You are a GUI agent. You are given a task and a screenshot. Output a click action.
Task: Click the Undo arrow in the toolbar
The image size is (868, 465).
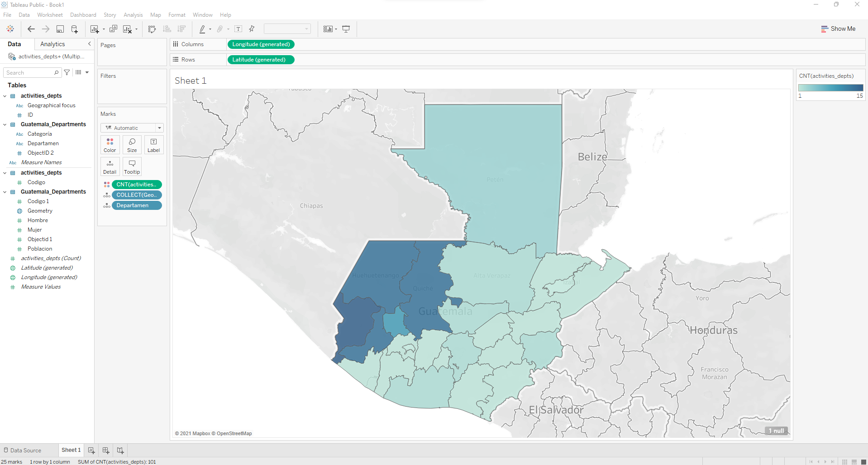tap(31, 28)
